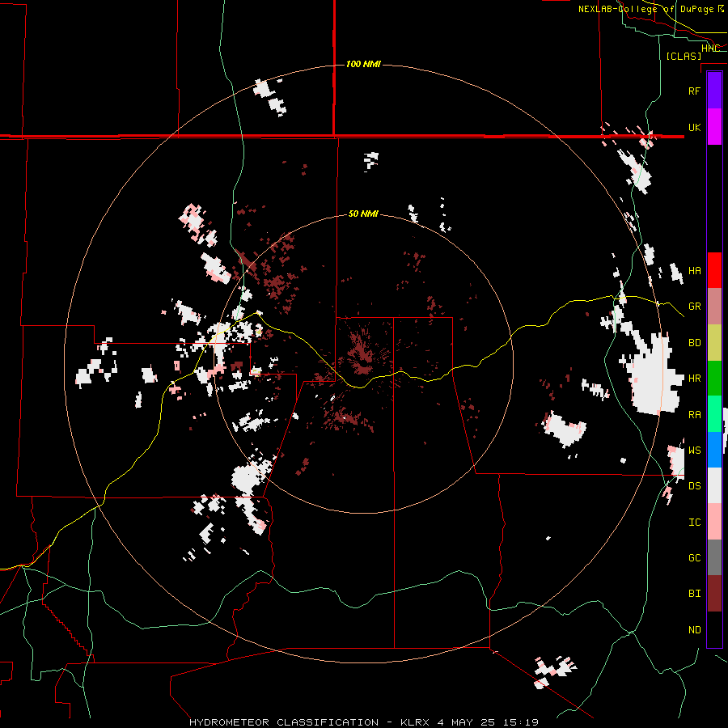This screenshot has width=728, height=728.
Task: Select the BD yellow legend block
Action: click(x=714, y=342)
